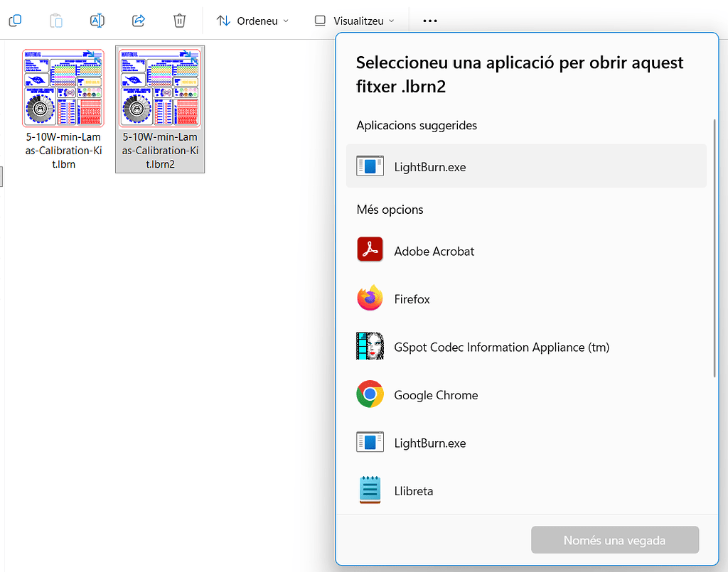Choose suggested LightBurn.exe application
728x572 pixels.
point(526,166)
